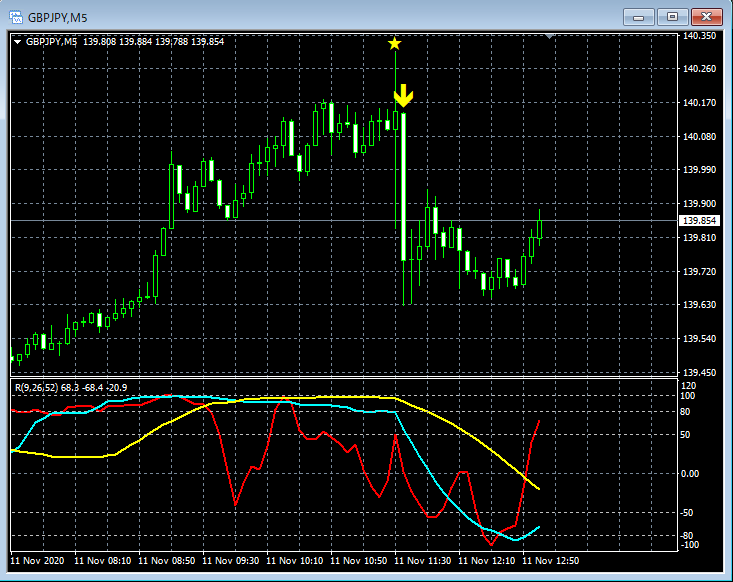Viewport: 733px width, 582px height.
Task: Click the indicator scale value 120
Action: (689, 386)
